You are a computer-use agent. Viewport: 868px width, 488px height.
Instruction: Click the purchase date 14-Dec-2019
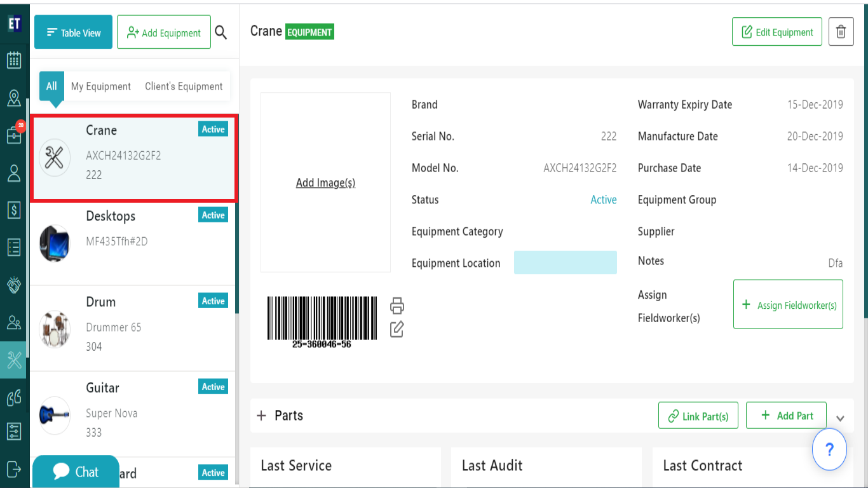(x=815, y=168)
